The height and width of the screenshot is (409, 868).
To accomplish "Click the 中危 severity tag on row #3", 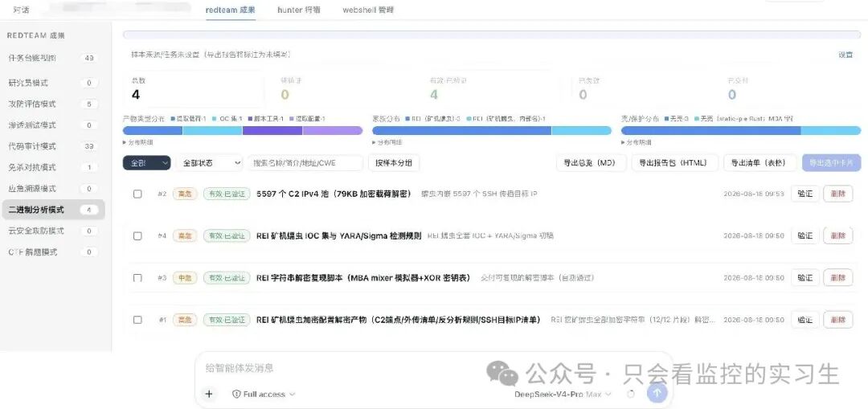I will [x=184, y=278].
